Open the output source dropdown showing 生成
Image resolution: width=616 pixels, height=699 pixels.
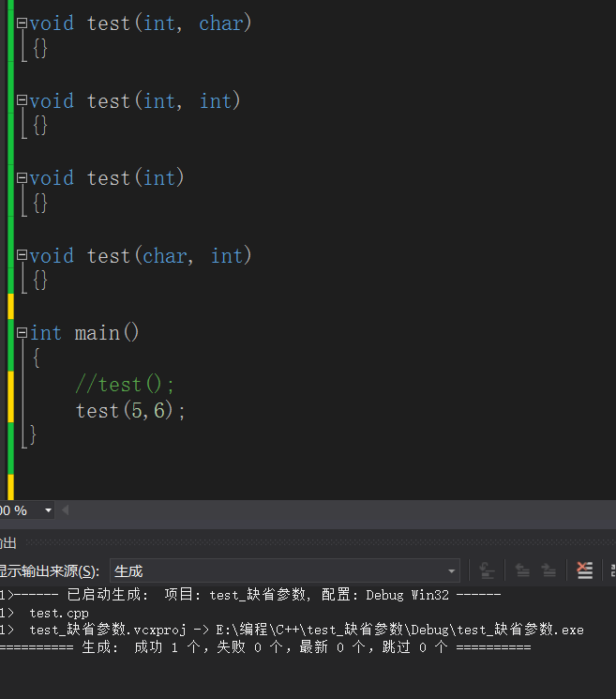pyautogui.click(x=285, y=570)
